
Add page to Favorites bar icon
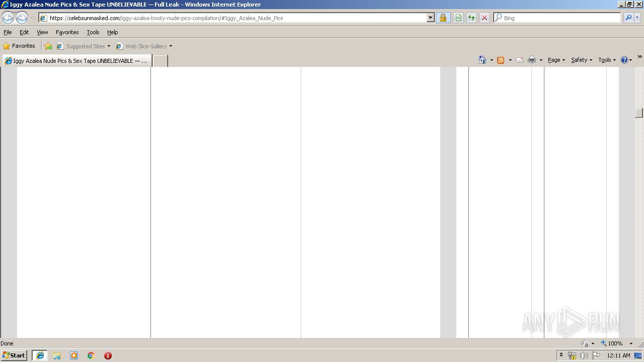[x=48, y=46]
